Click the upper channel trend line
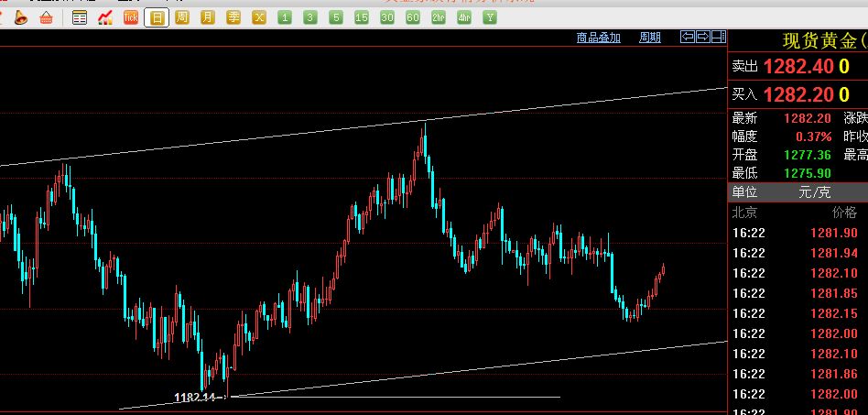Image resolution: width=868 pixels, height=415 pixels. (x=363, y=127)
